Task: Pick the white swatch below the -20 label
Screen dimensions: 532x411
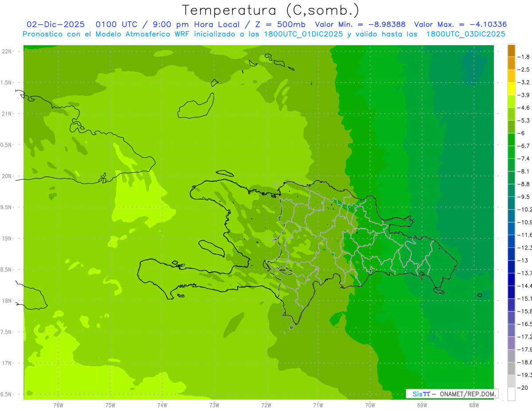Action: 511,394
